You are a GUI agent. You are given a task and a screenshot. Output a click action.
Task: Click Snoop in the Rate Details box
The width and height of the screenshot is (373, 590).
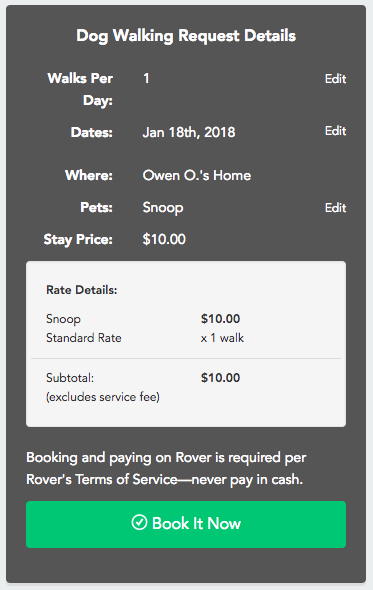click(x=63, y=319)
